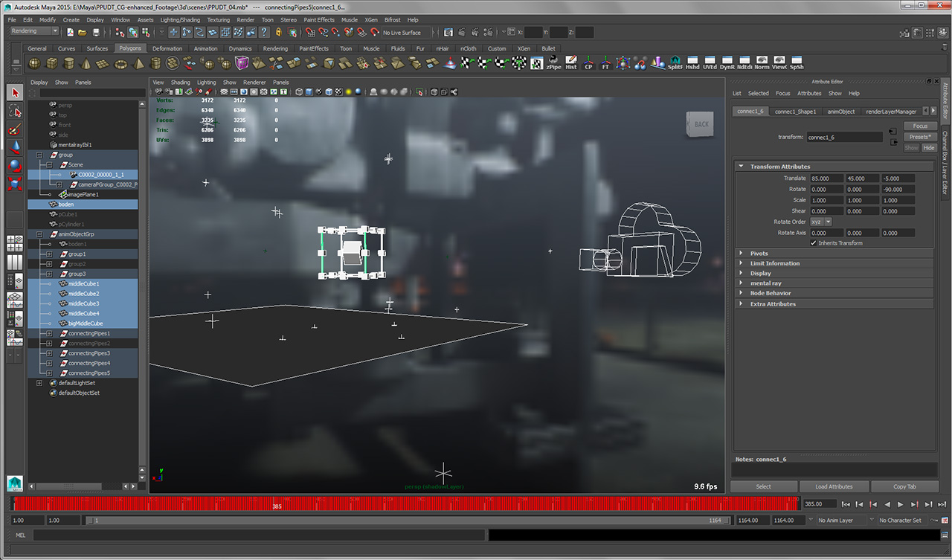Viewport: 952px width, 560px height.
Task: Expand the connectingPipes1 group in outliner
Action: [x=49, y=333]
